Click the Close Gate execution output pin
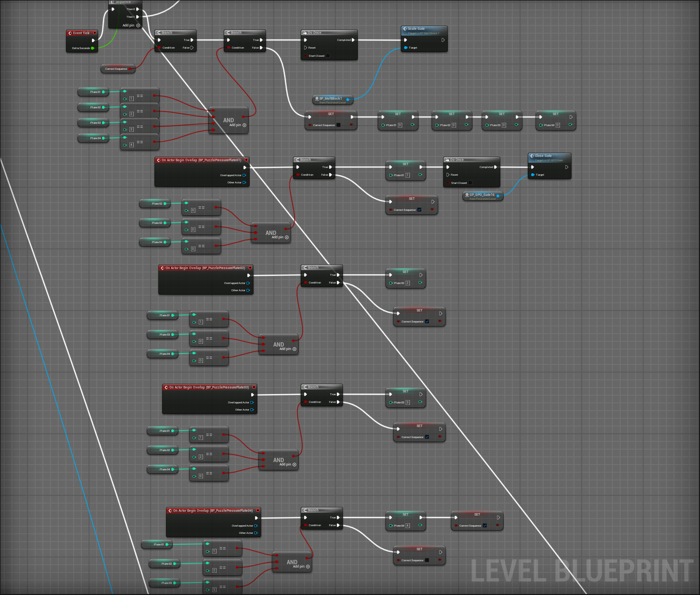The width and height of the screenshot is (700, 595). (567, 167)
